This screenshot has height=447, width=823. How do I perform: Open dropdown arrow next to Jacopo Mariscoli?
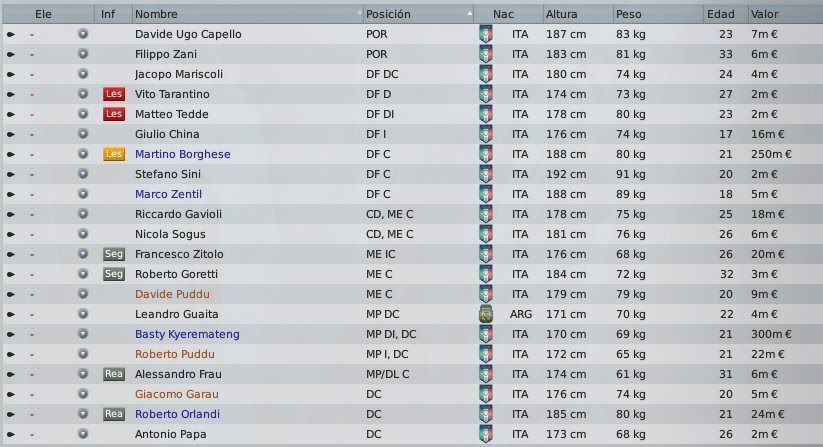pos(83,74)
